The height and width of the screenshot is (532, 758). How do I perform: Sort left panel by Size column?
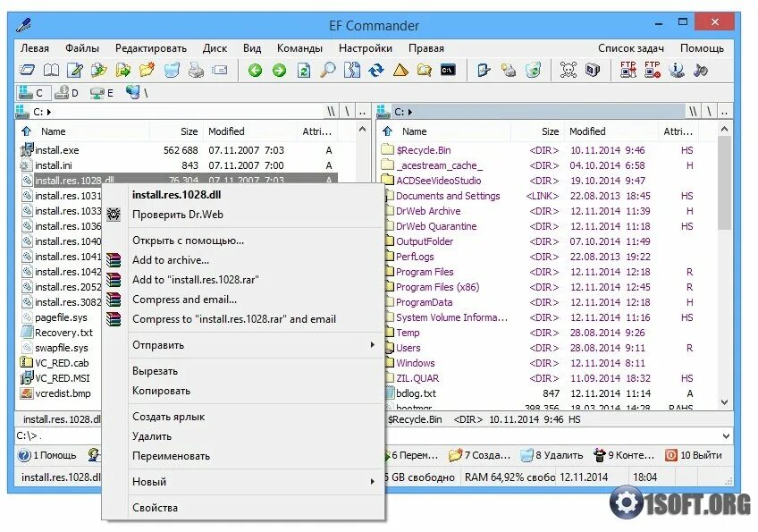[x=175, y=131]
